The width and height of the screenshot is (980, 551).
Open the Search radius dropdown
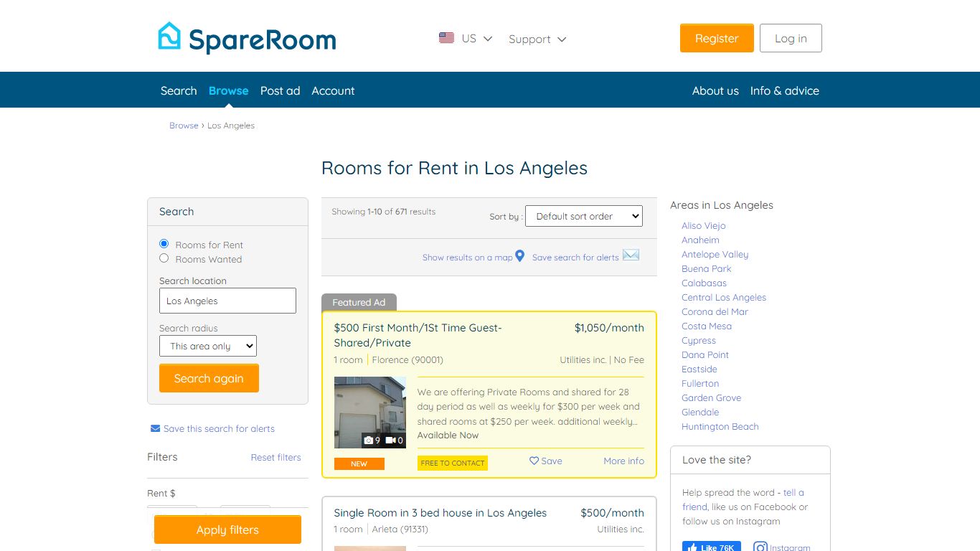(208, 346)
